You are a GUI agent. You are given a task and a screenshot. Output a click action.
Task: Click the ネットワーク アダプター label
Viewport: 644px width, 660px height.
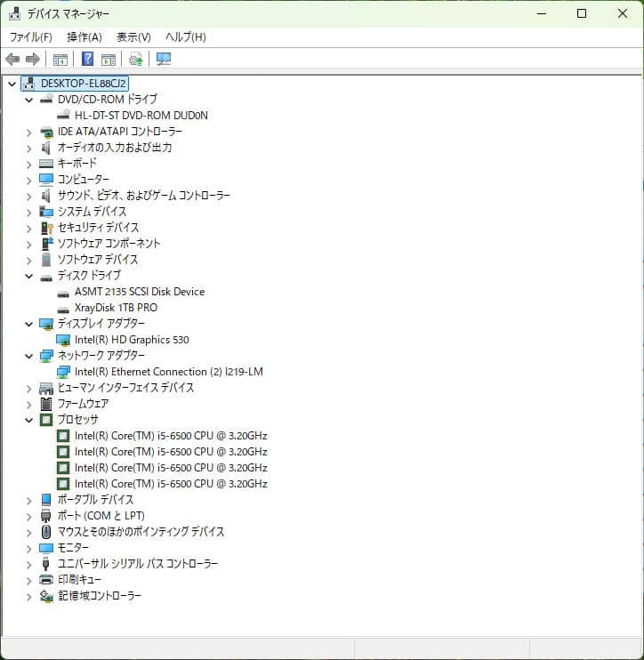coord(101,356)
